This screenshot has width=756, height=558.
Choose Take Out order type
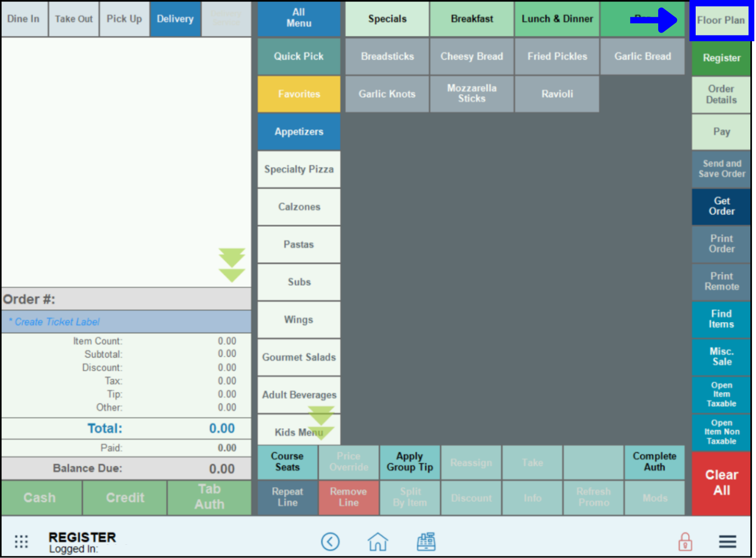click(x=74, y=19)
